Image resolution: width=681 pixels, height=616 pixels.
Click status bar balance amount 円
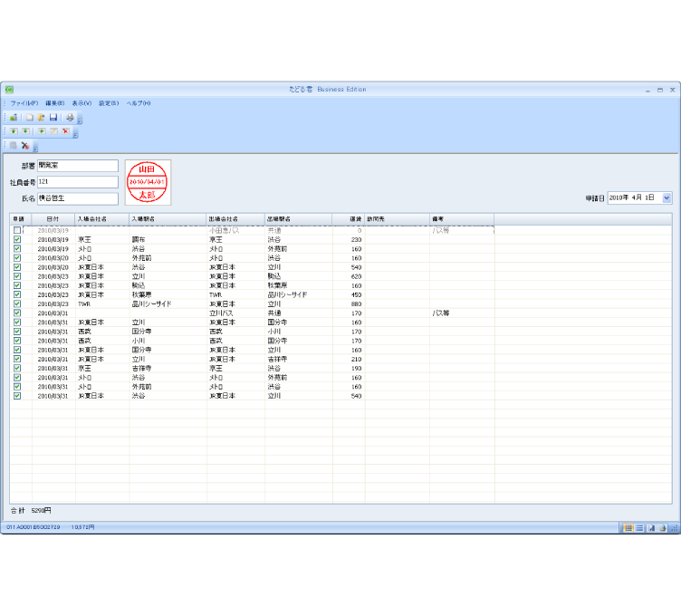click(x=83, y=527)
